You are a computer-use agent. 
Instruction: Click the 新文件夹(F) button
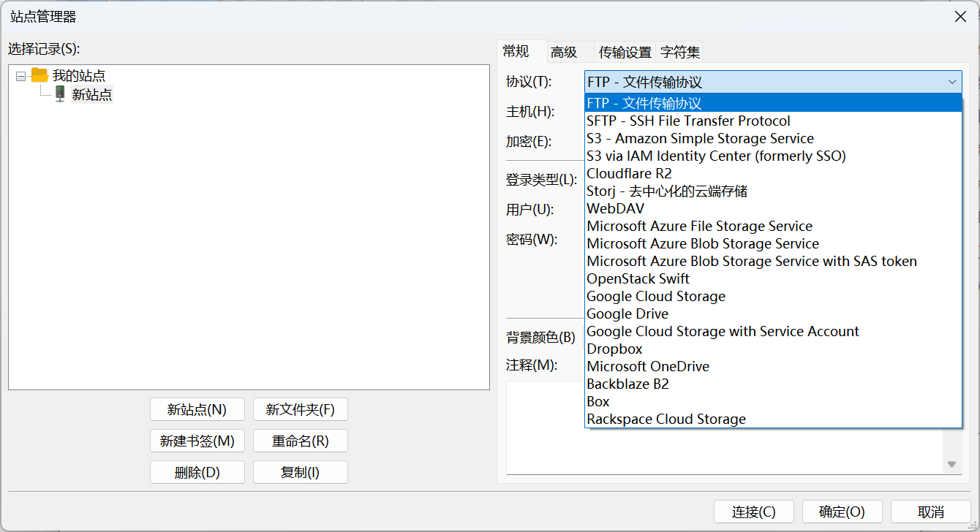point(301,409)
